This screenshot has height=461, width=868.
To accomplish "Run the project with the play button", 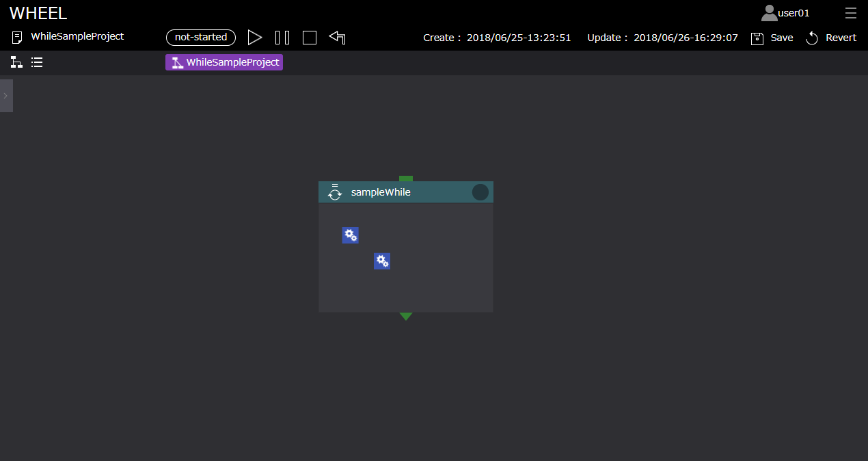I will [x=255, y=38].
